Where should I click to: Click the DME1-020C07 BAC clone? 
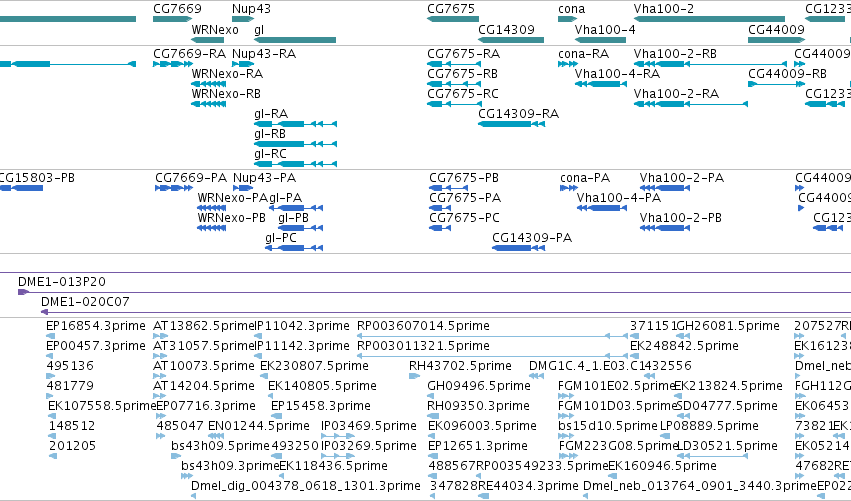click(446, 312)
